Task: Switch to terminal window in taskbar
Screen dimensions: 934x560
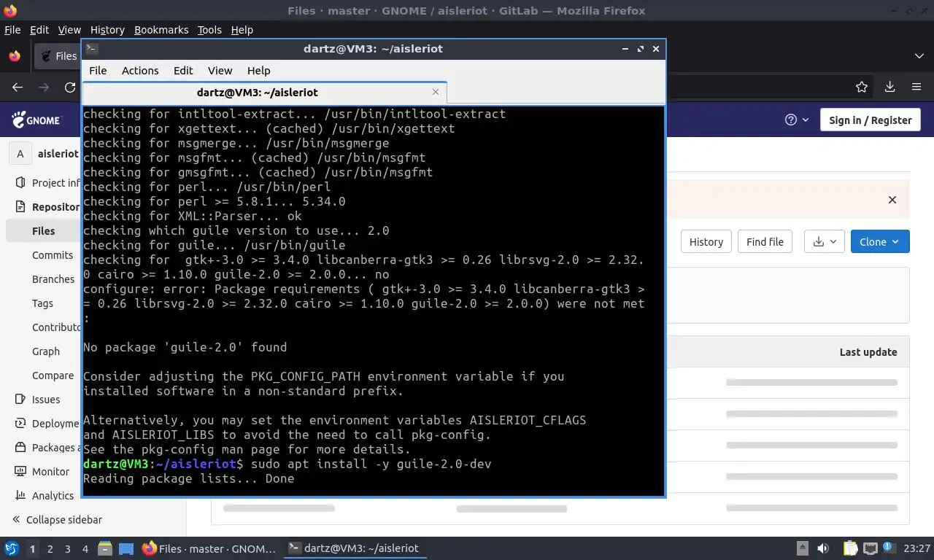Action: click(x=354, y=548)
